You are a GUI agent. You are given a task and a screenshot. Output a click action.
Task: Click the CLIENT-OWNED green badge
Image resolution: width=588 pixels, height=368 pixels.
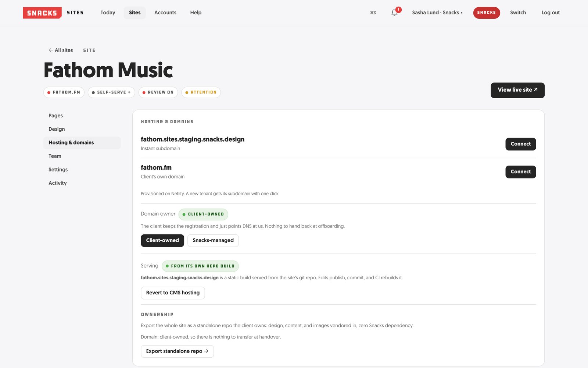coord(203,214)
